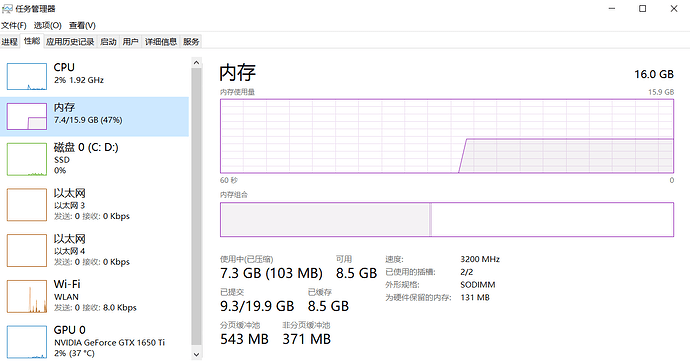690x363 pixels.
Task: Open the 文件(F) menu
Action: [14, 26]
